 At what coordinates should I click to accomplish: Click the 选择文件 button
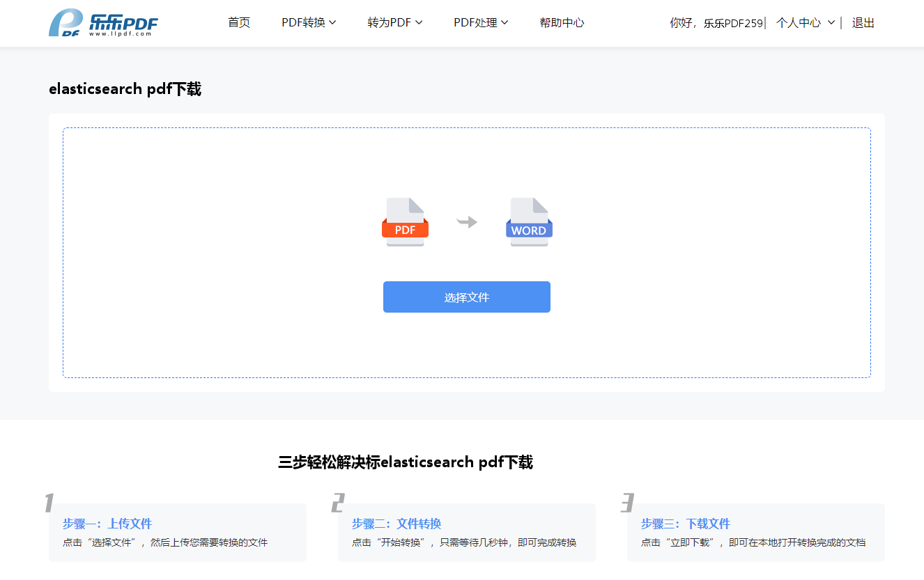[x=467, y=297]
